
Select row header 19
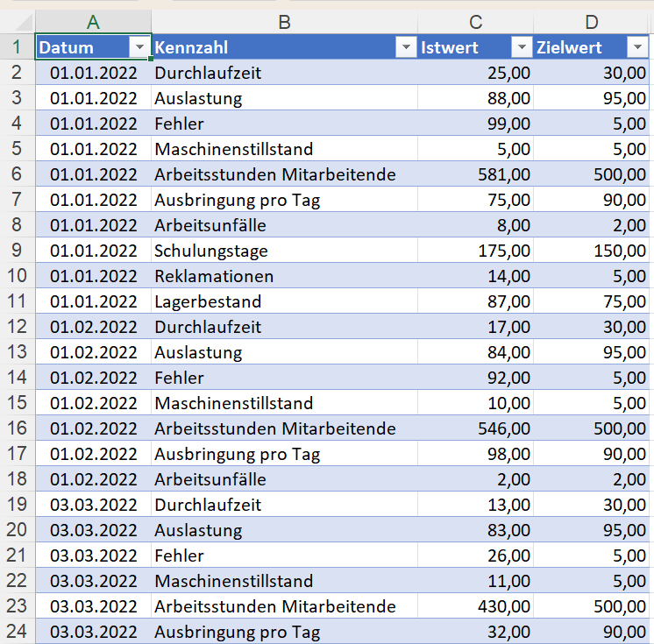(18, 505)
